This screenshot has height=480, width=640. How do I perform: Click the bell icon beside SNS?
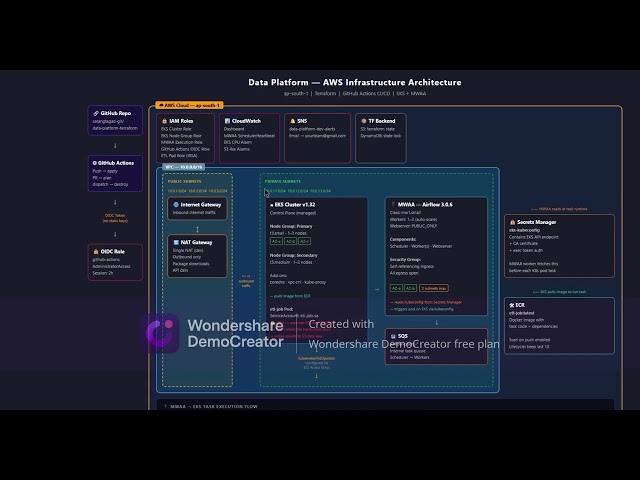292,121
